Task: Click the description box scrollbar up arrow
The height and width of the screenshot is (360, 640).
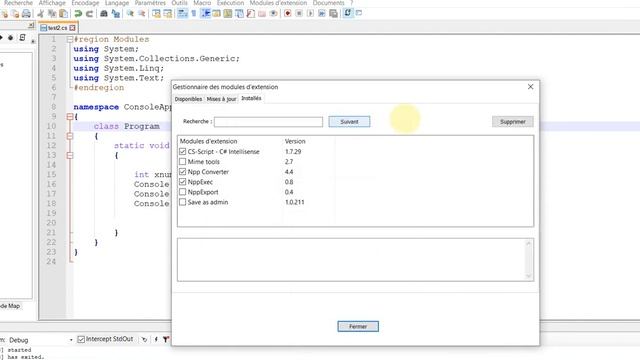Action: [x=529, y=244]
